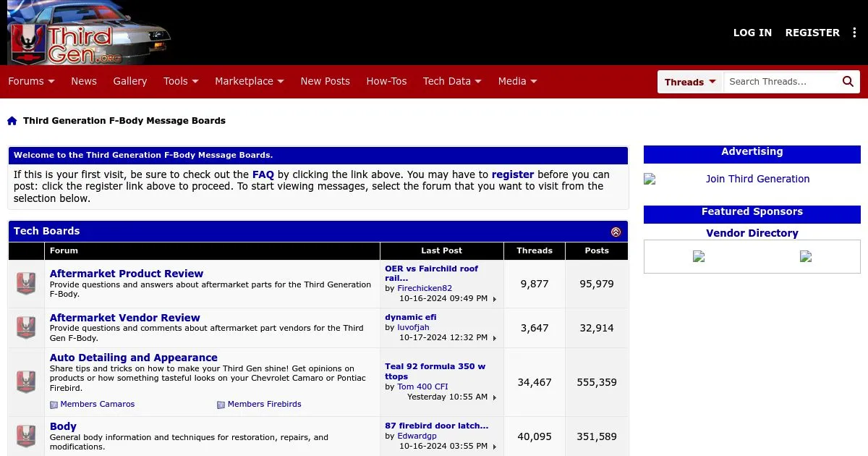Open the Tools dropdown menu
Viewport: 868px width, 456px height.
click(181, 82)
